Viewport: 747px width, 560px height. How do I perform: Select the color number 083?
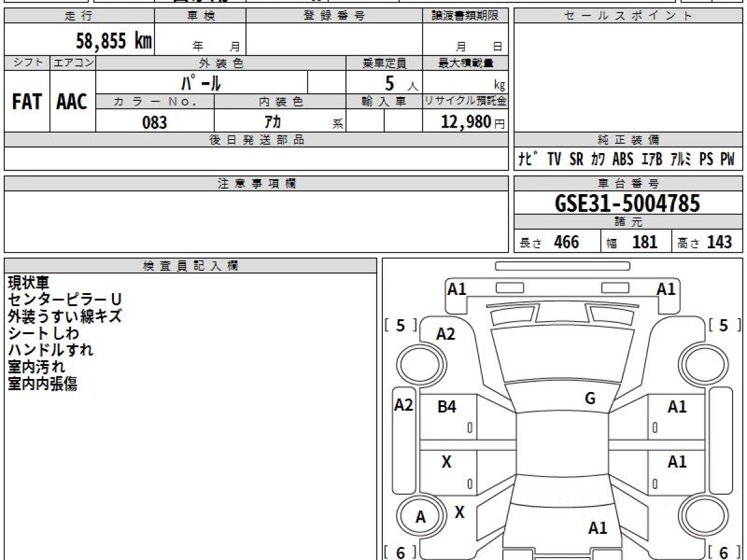[154, 122]
